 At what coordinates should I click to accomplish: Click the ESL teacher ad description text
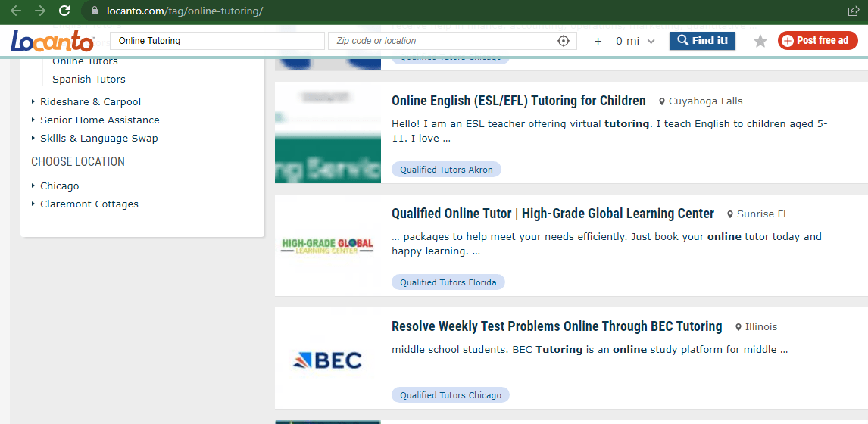pos(610,131)
